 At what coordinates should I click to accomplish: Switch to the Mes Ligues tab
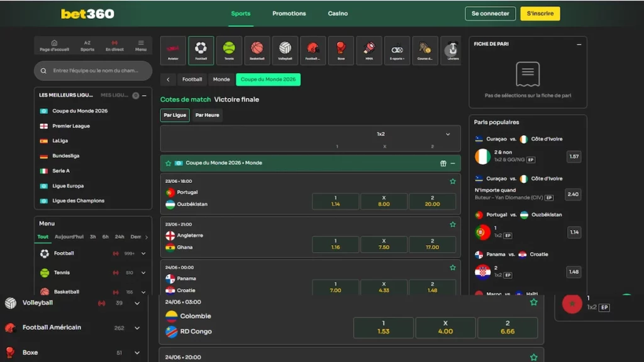pos(114,96)
